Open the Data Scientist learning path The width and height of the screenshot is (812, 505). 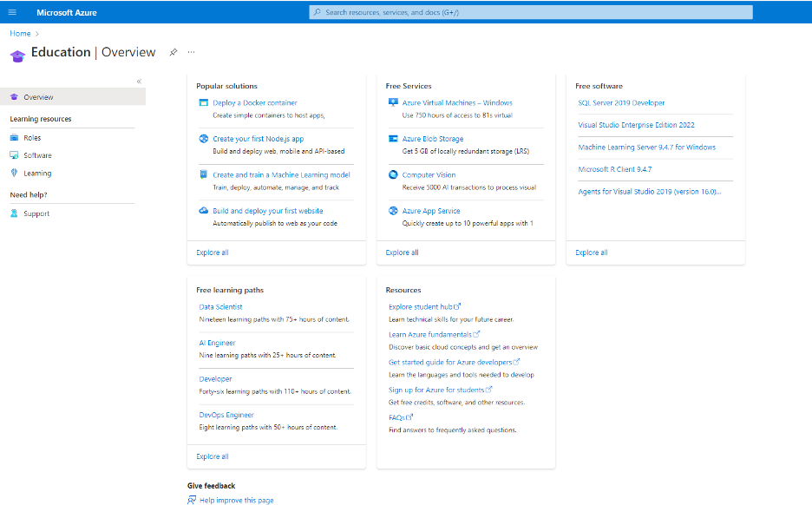pyautogui.click(x=220, y=306)
